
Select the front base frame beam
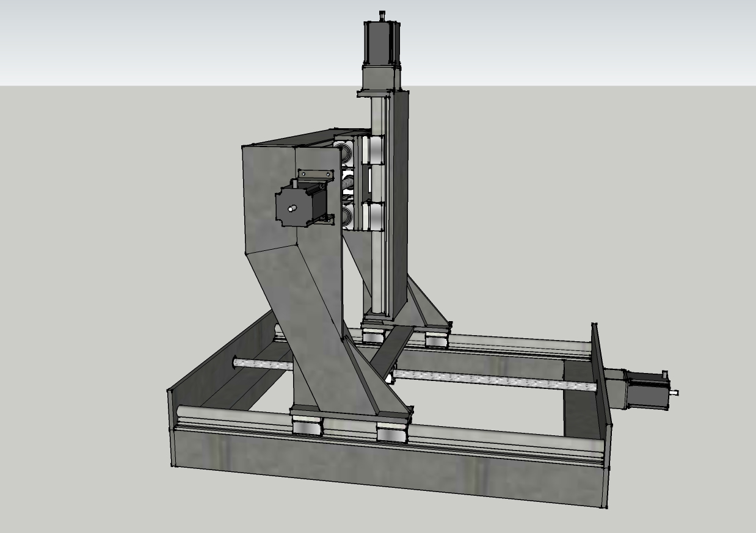click(x=391, y=464)
